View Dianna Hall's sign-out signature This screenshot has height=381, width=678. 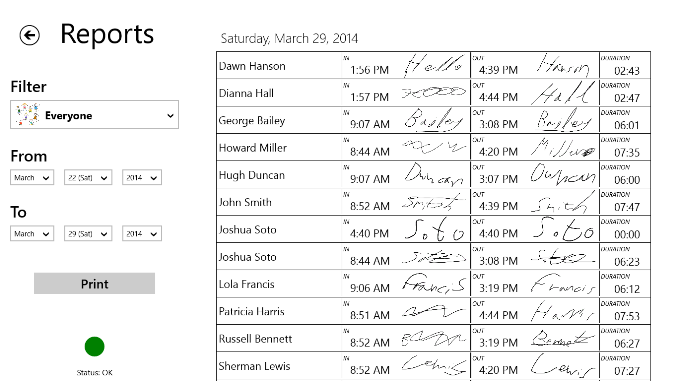(562, 93)
